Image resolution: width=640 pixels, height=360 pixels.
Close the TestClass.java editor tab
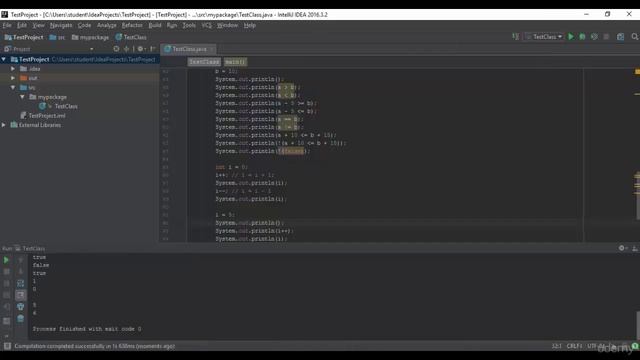212,49
